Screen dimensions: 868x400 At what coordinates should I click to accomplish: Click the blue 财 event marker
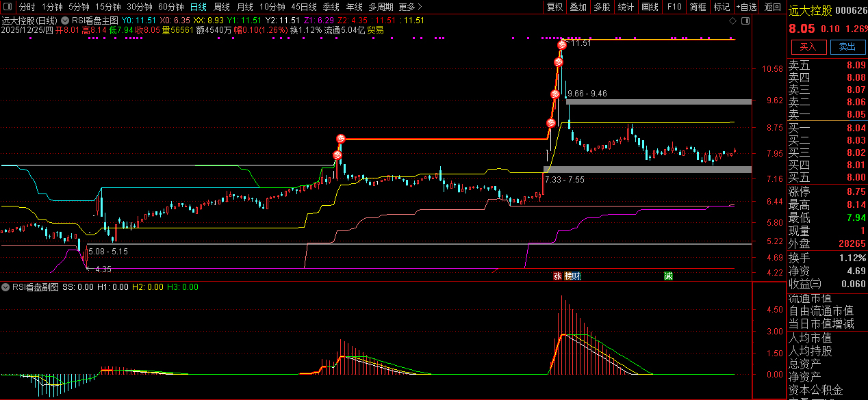tap(576, 276)
